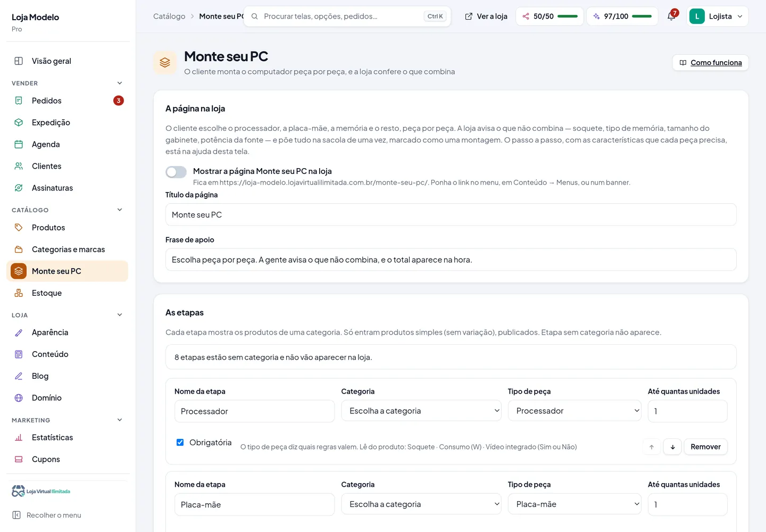Focus the search bar field

tap(348, 16)
